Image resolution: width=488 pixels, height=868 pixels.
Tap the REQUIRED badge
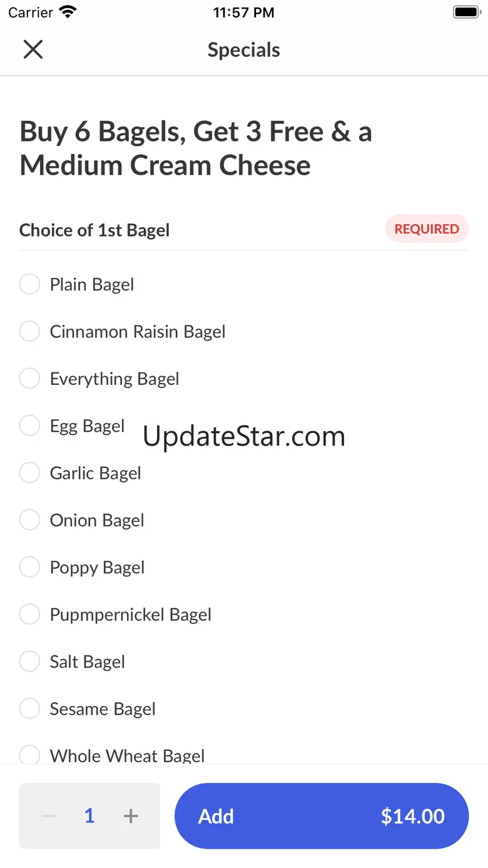click(x=427, y=229)
